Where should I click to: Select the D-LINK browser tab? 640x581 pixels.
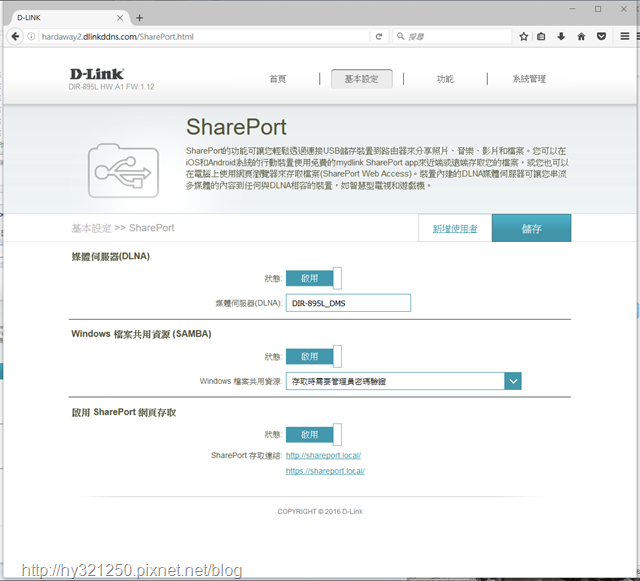(69, 18)
